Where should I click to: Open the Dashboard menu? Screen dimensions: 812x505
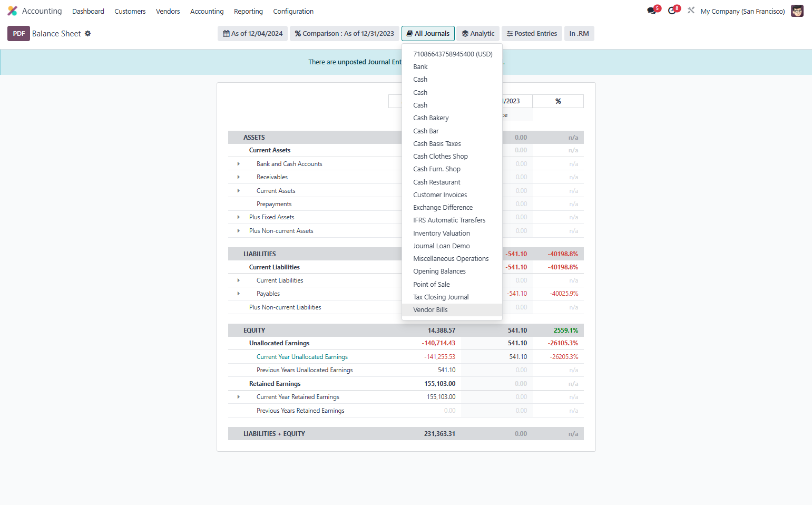[88, 11]
